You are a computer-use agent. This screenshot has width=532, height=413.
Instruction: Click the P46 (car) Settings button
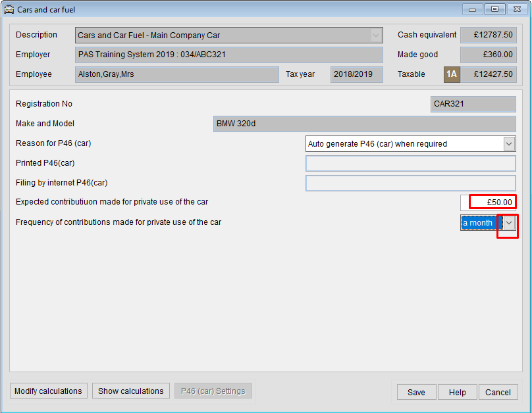click(213, 390)
